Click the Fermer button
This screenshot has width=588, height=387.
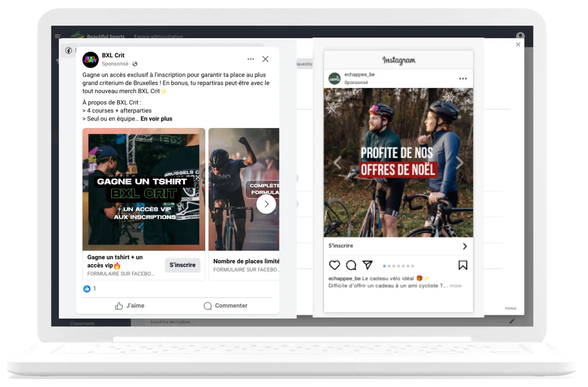click(511, 308)
